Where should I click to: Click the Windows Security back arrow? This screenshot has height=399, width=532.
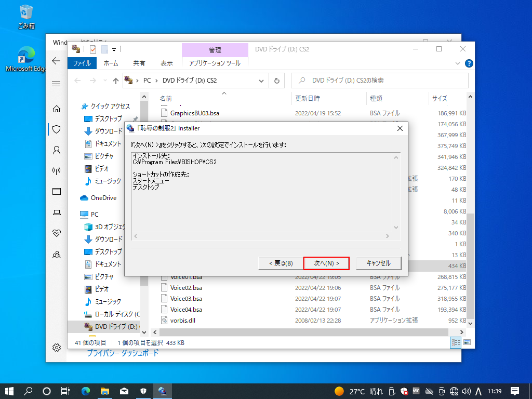[56, 61]
